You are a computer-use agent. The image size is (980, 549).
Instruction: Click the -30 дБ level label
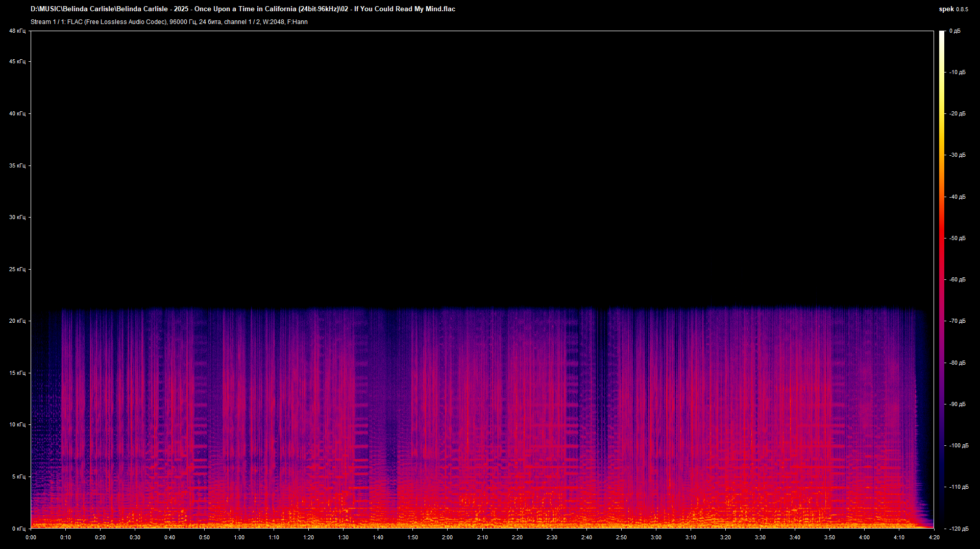[958, 155]
